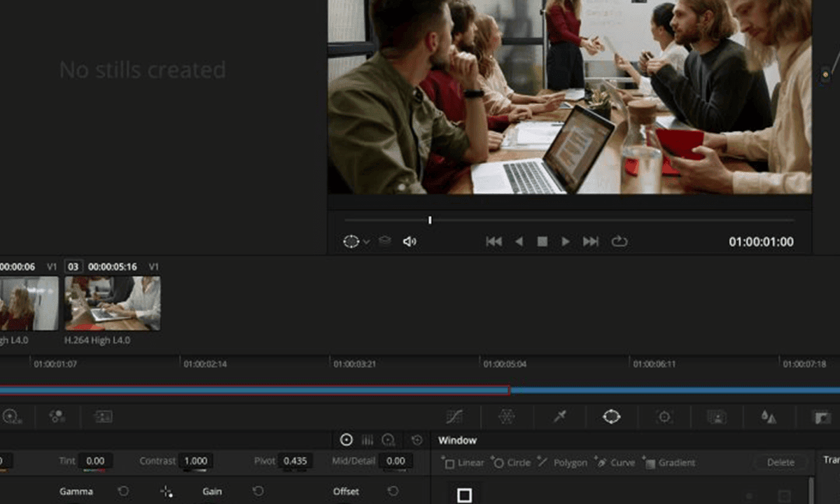Reset the Gamma color wheel
Screen dimensions: 840x504
pyautogui.click(x=124, y=491)
